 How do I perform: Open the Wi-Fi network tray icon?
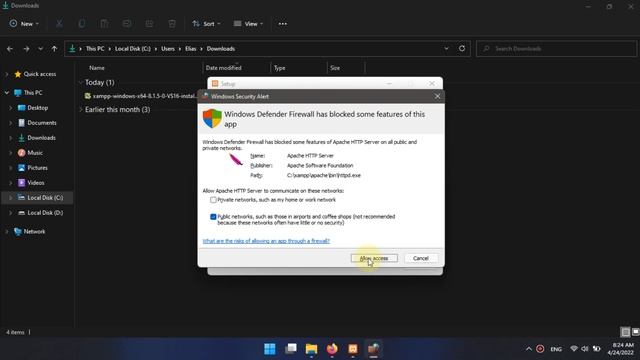(574, 349)
